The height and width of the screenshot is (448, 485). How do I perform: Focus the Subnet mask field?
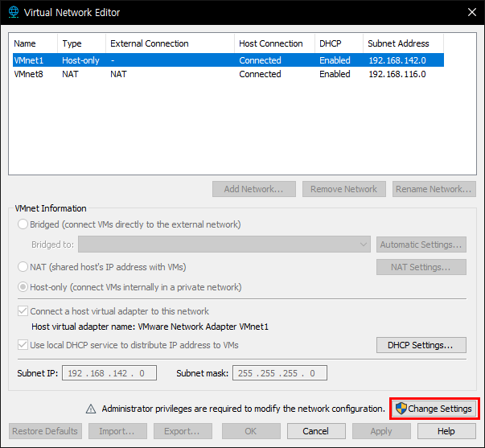[280, 373]
